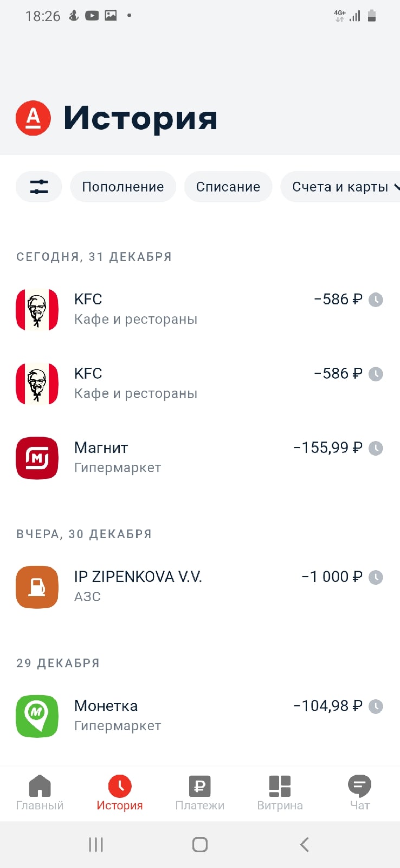Screen dimensions: 400x868
Task: Tap the pending clock icon beside −155,99 ₽
Action: (x=376, y=448)
